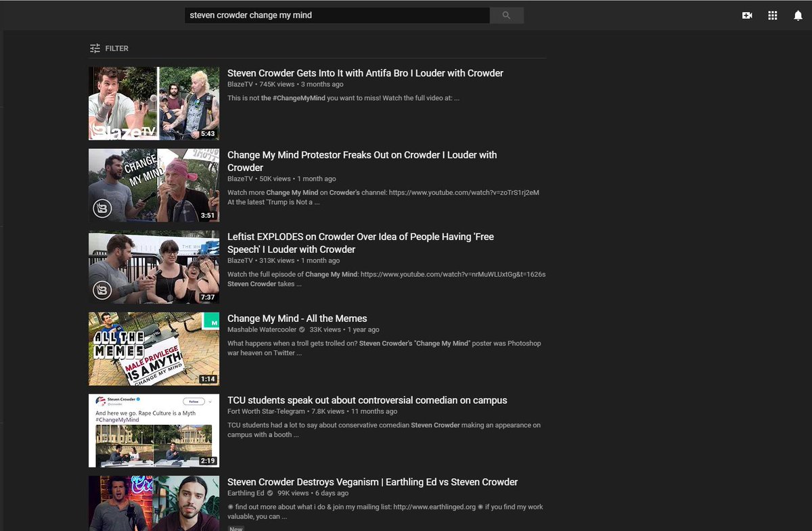Open thumbnail of Protestor Freaks Out video

(x=154, y=185)
